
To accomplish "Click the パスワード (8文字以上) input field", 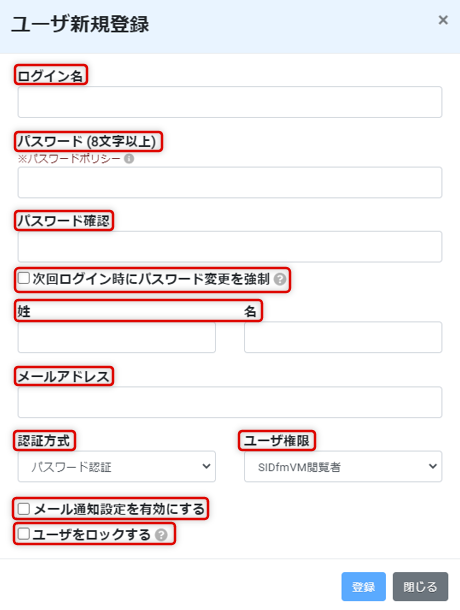I will (230, 182).
